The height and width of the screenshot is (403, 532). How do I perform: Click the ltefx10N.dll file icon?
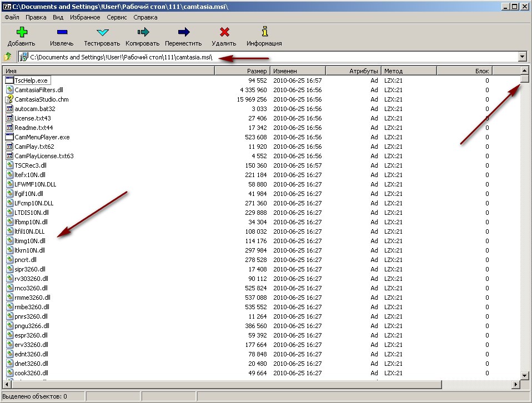pyautogui.click(x=9, y=175)
